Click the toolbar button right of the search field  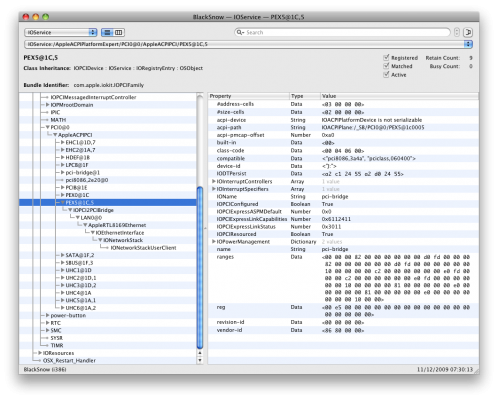tap(468, 32)
